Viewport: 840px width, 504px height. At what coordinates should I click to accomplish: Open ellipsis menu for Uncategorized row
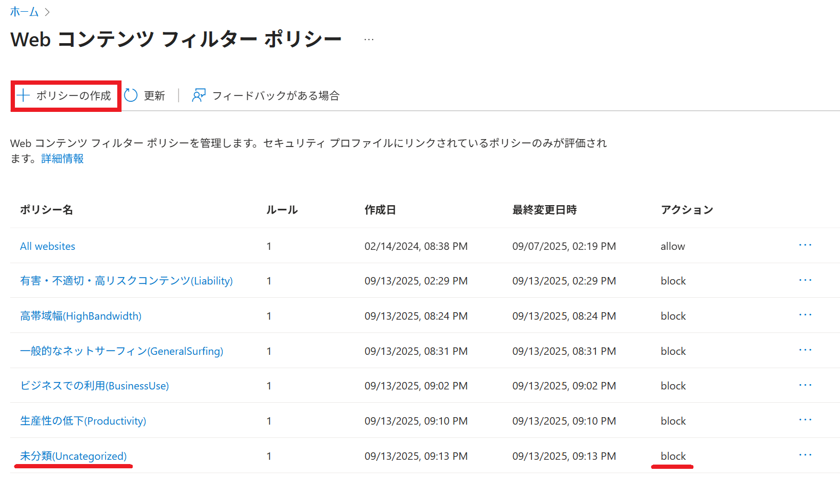(x=805, y=455)
